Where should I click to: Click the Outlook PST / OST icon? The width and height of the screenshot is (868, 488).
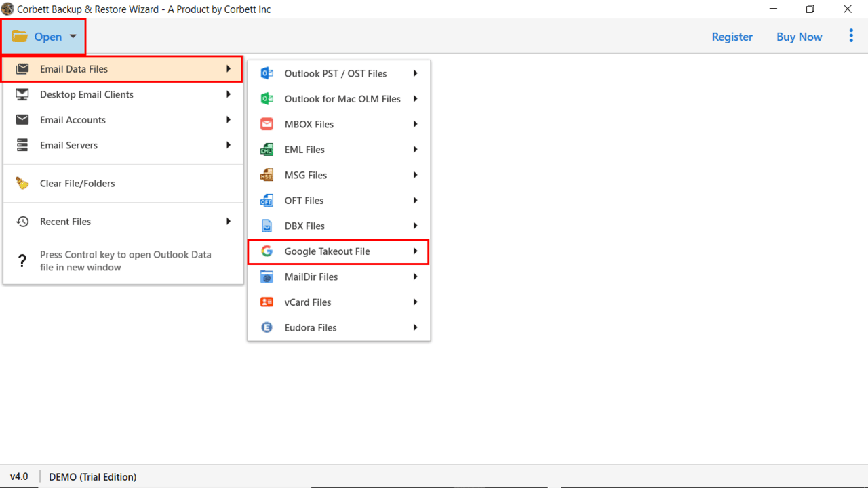pyautogui.click(x=267, y=73)
